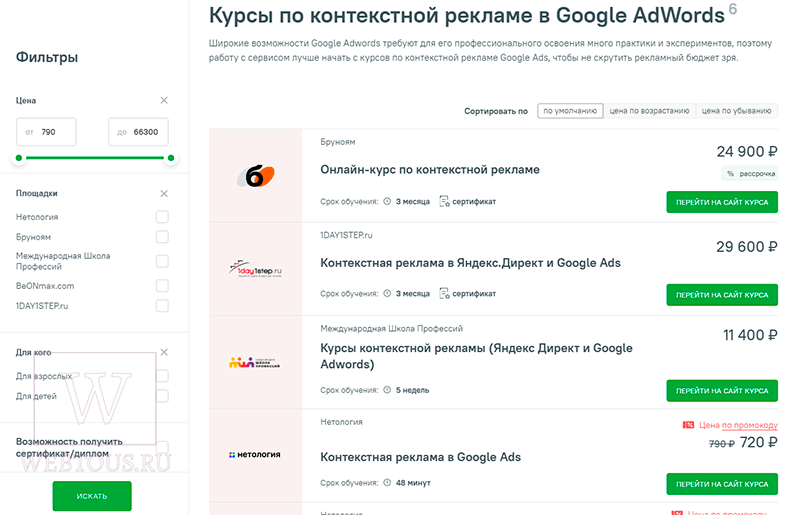Check the Для детей checkbox
The height and width of the screenshot is (515, 800).
[162, 396]
